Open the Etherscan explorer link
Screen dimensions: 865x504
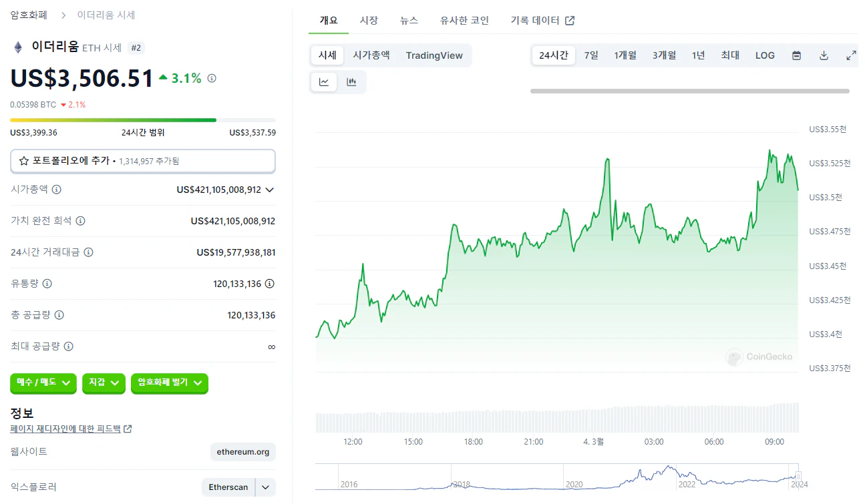tap(228, 487)
